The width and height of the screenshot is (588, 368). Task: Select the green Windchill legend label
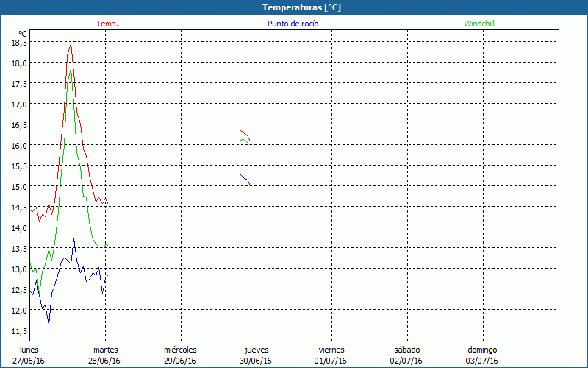(479, 24)
